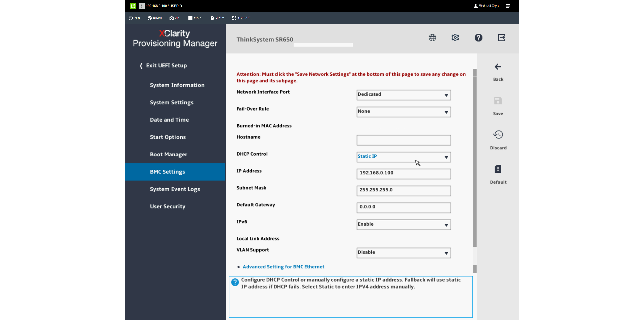The image size is (644, 320).
Task: Show active users 활성 사용자(1)
Action: pos(486,6)
